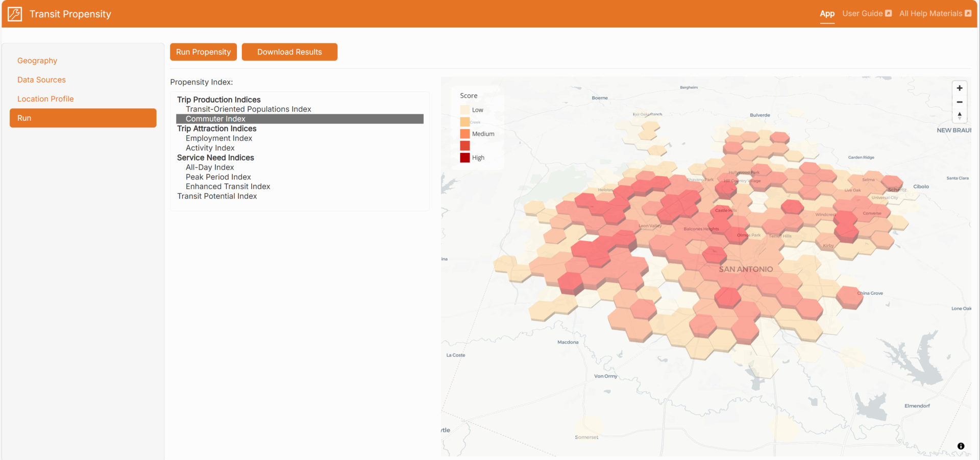Select Transit-Oriented Populations Index
980x460 pixels.
pos(248,109)
